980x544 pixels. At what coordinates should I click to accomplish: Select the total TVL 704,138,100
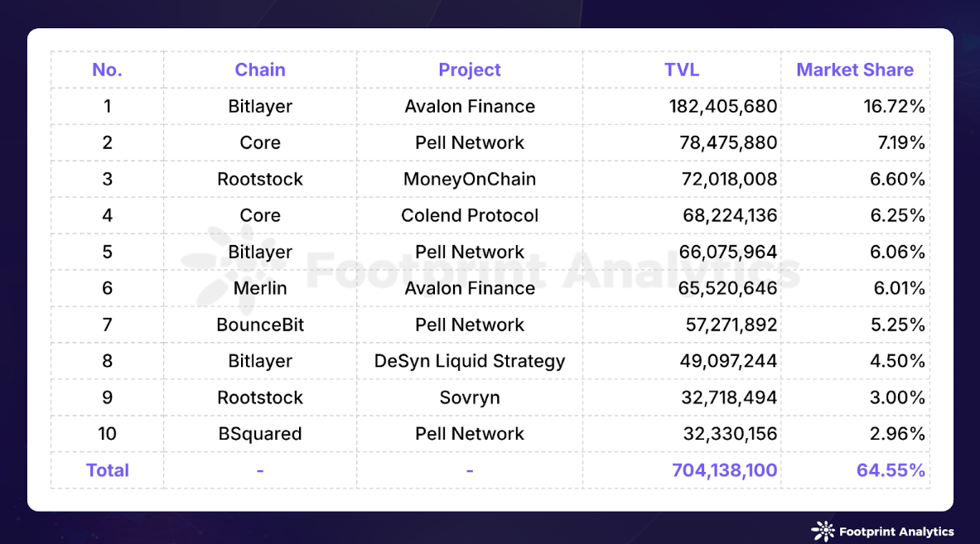tap(724, 470)
